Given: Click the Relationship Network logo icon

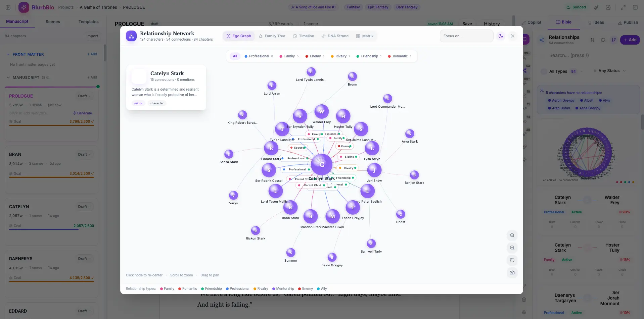Looking at the screenshot, I should 131,36.
